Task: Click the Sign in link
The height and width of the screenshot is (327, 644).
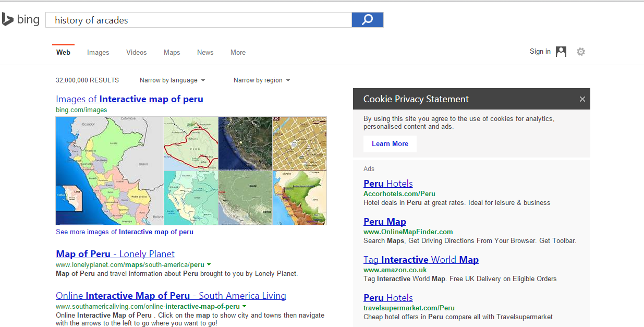Action: point(540,52)
